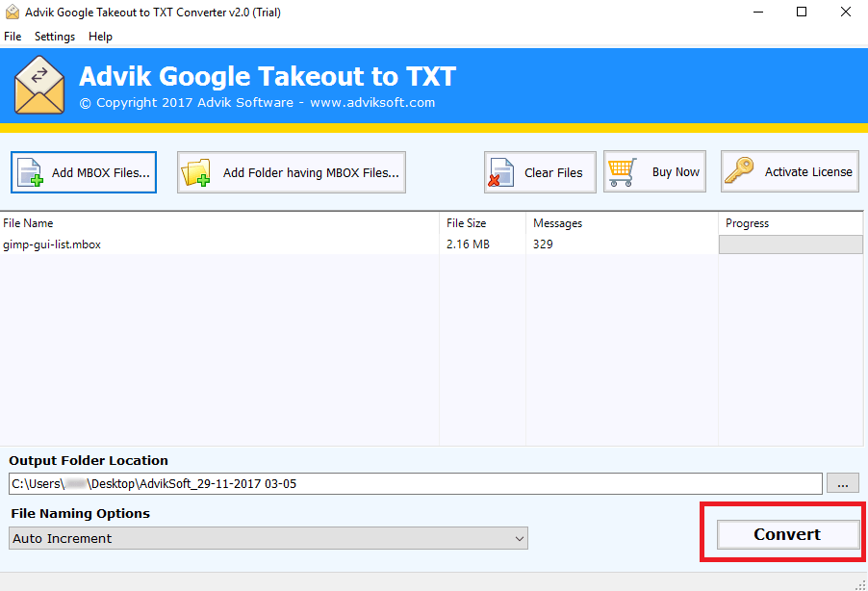Click the 2.16 MB file size cell
Viewport: 868px width, 591px height.
pos(469,244)
